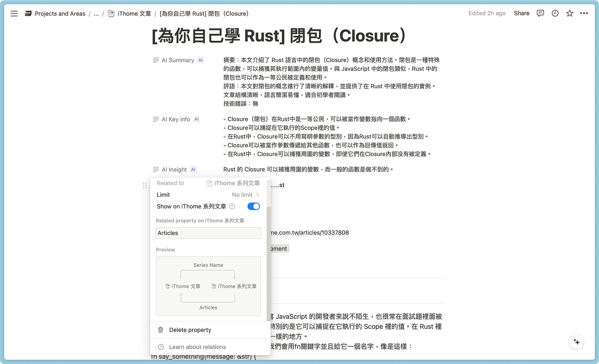Toggle Show on iThome 系列文章 switch

click(x=253, y=206)
